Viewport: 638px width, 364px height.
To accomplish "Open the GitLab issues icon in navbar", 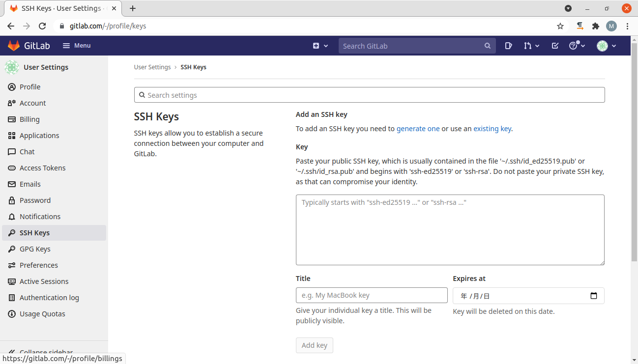I will [508, 45].
